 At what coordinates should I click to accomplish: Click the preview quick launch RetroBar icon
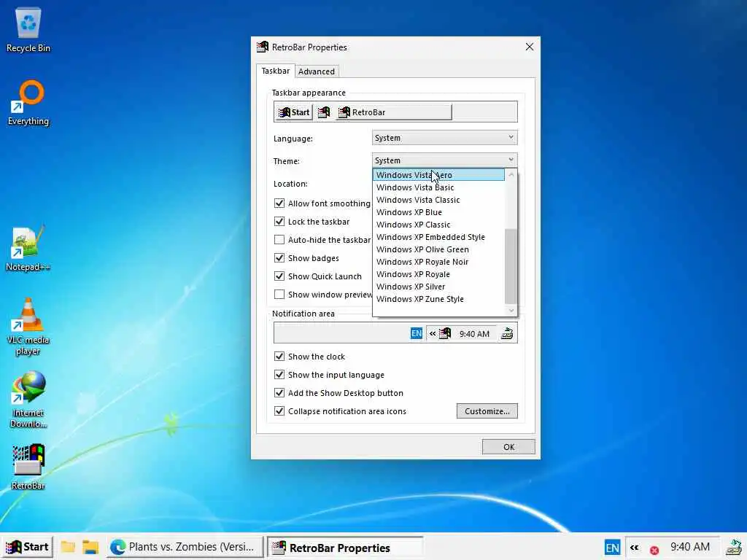point(324,112)
